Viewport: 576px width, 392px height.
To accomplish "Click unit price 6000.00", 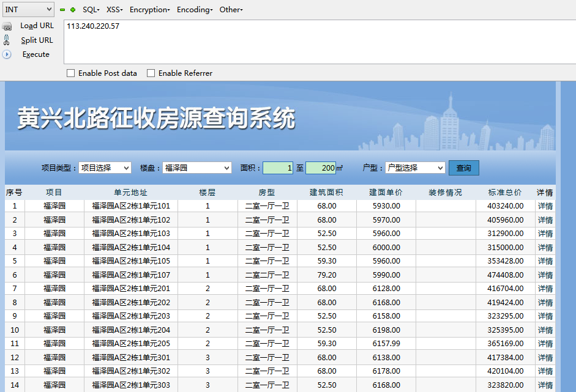I will [386, 248].
